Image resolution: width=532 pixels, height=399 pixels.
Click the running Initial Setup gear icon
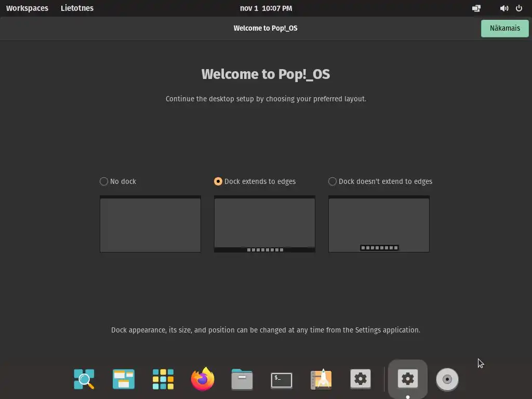pos(408,379)
